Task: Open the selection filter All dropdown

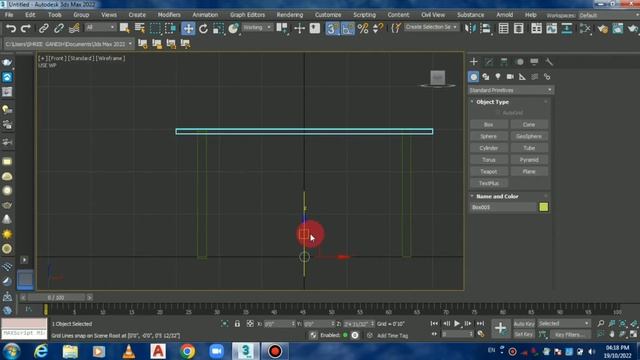Action: point(100,27)
